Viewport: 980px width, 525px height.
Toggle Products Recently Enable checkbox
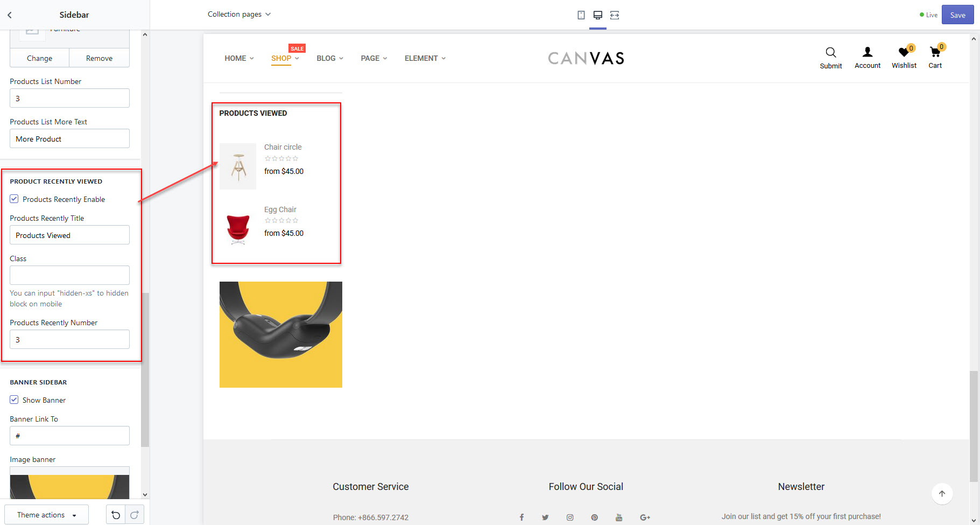[x=14, y=199]
